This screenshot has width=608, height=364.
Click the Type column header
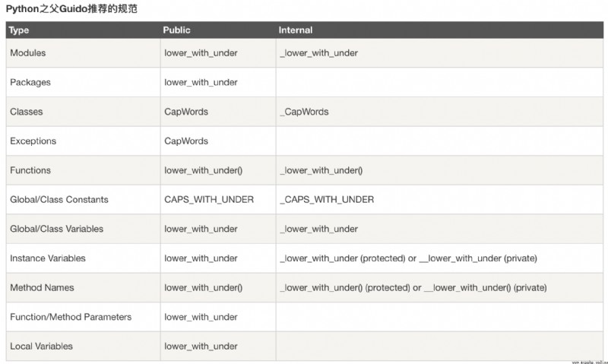click(x=18, y=30)
